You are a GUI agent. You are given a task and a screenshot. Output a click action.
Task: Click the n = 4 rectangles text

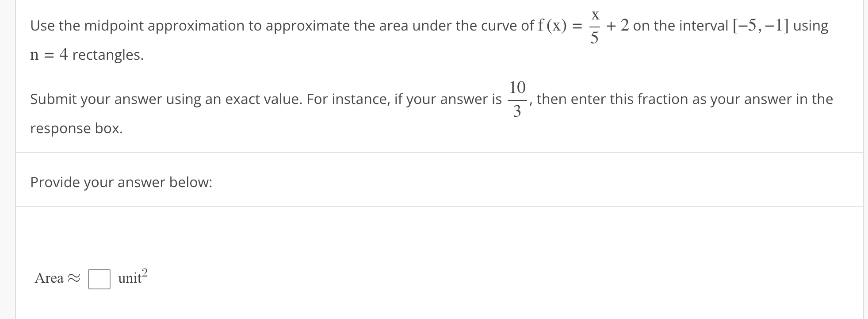[x=86, y=55]
